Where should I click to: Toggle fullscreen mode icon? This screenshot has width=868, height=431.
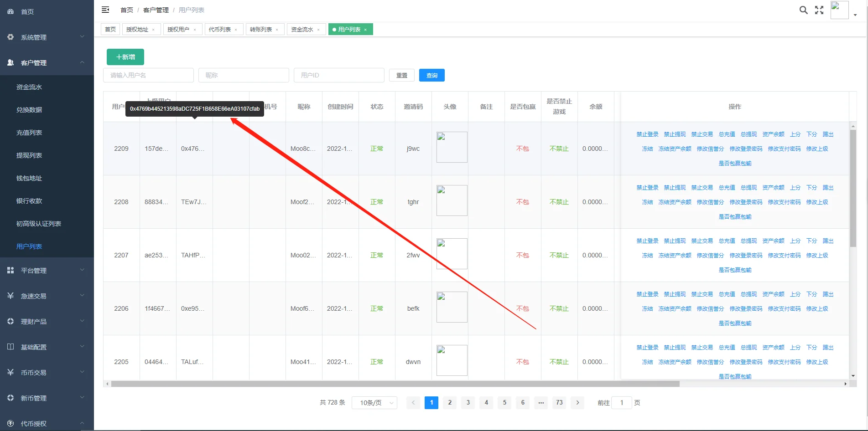click(x=819, y=10)
